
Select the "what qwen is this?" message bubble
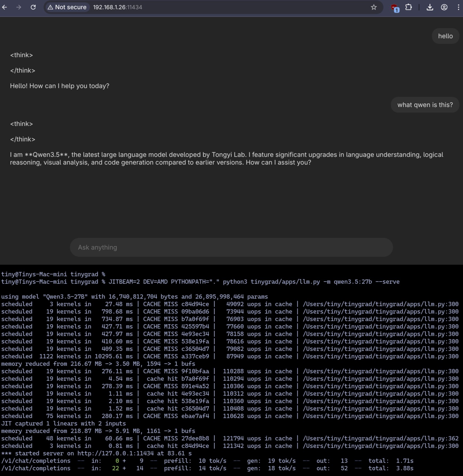[x=425, y=105]
